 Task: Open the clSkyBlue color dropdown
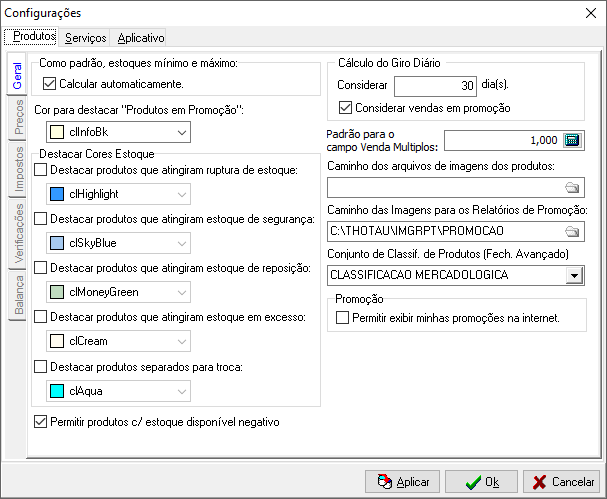click(x=181, y=243)
